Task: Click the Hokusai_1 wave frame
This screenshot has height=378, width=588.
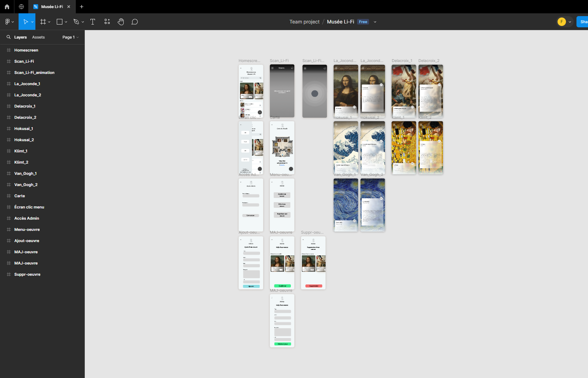Action: tap(346, 148)
